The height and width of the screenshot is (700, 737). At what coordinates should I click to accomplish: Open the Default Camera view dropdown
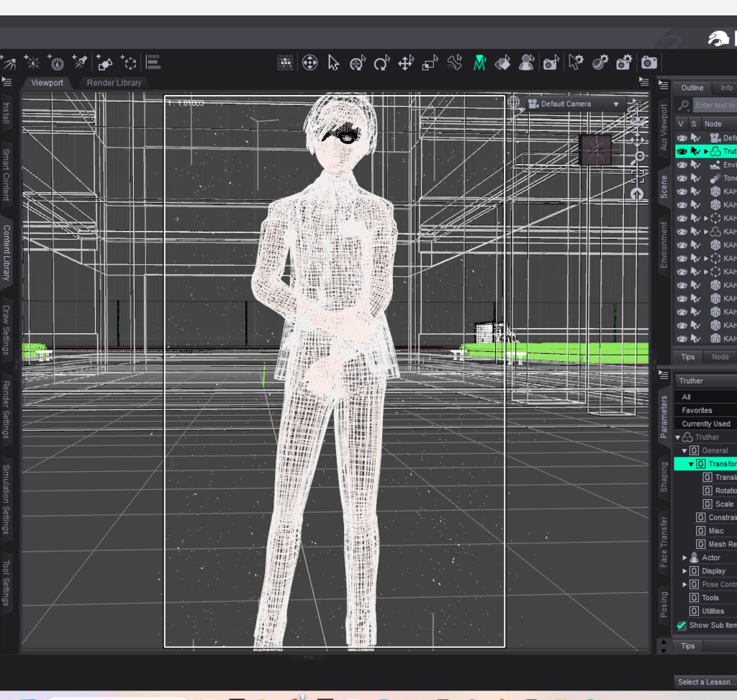[x=577, y=104]
